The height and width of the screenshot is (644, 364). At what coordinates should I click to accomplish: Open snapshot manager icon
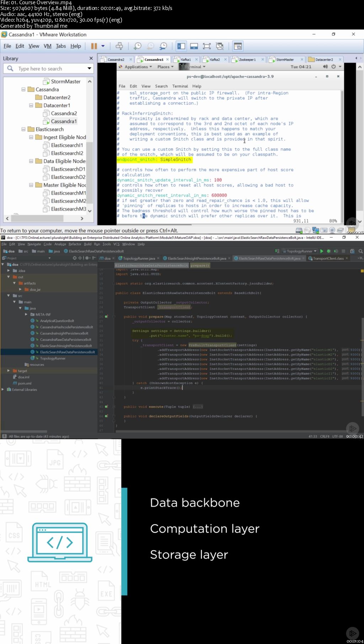coord(163,46)
